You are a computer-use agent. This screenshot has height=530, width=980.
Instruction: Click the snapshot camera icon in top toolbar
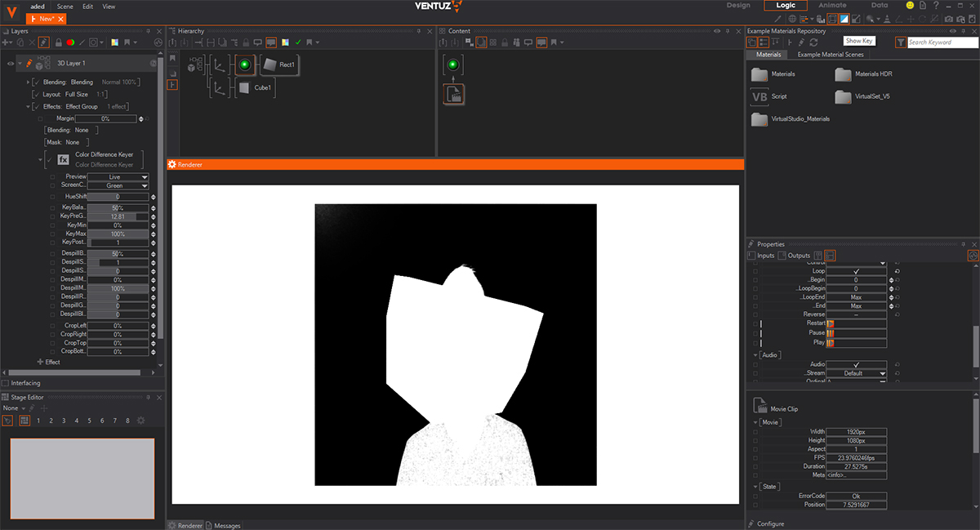point(948,19)
